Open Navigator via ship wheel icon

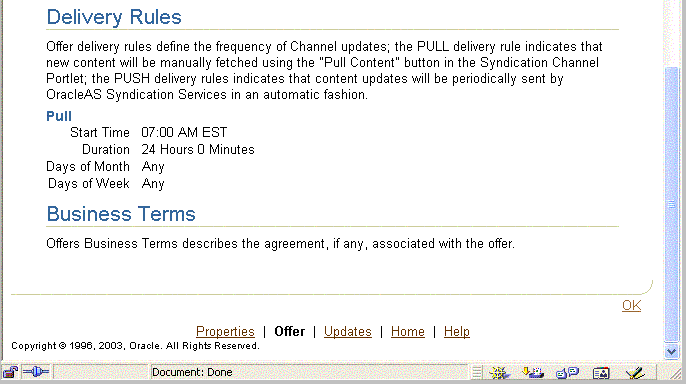click(x=499, y=373)
